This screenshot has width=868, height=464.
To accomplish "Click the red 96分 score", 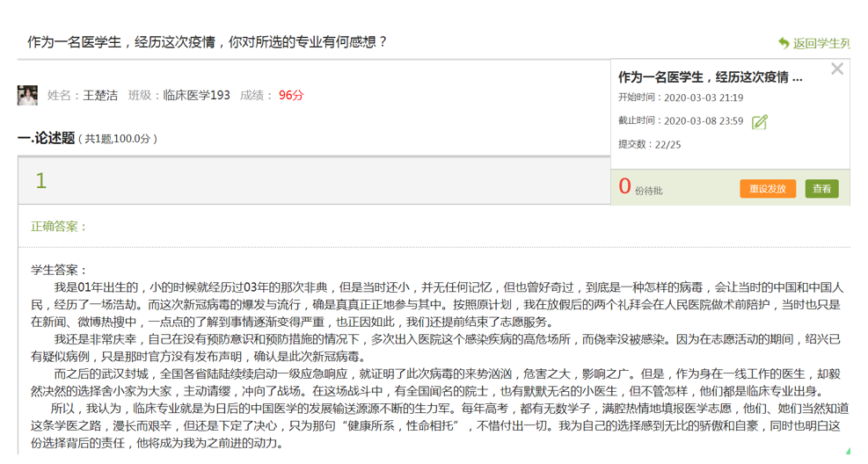I will click(x=291, y=95).
